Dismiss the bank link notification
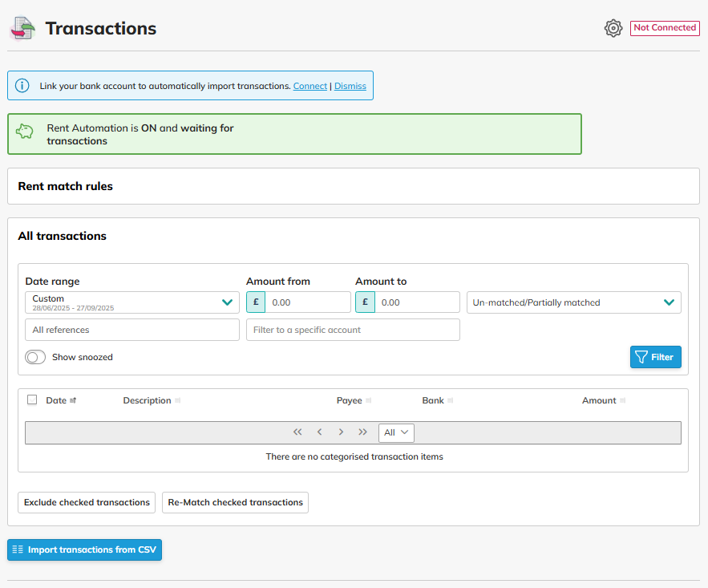Viewport: 708px width, 588px height. point(350,86)
